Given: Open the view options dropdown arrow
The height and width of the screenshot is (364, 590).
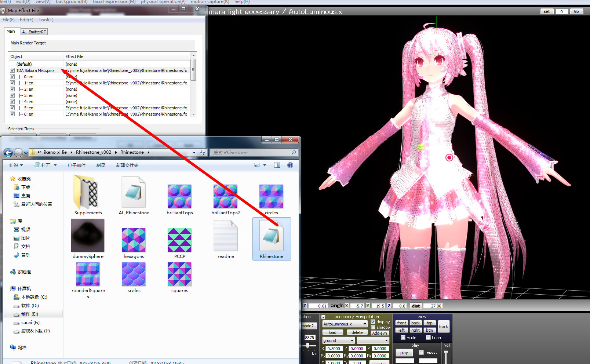Looking at the screenshot, I should [x=265, y=165].
